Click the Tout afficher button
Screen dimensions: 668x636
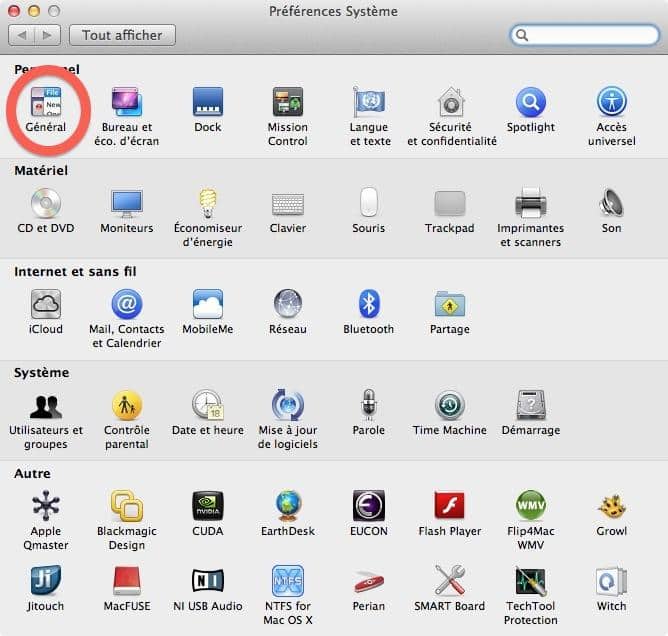point(122,35)
